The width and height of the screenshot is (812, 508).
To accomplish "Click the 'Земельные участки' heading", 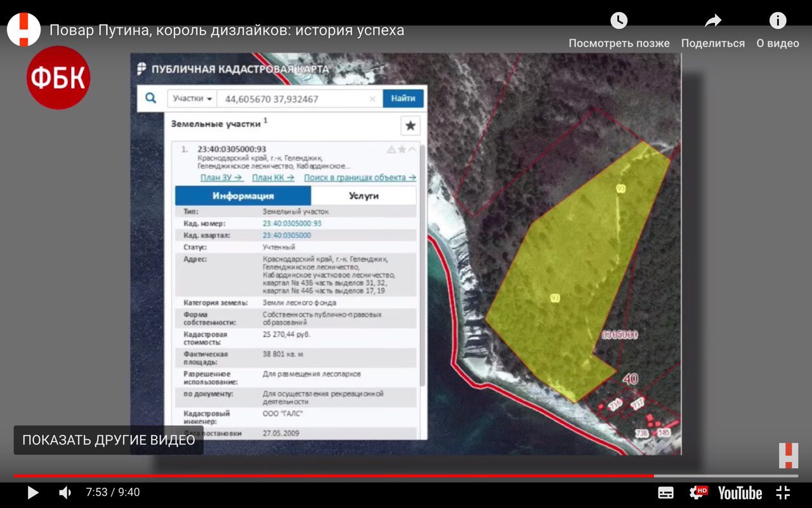I will (x=216, y=124).
